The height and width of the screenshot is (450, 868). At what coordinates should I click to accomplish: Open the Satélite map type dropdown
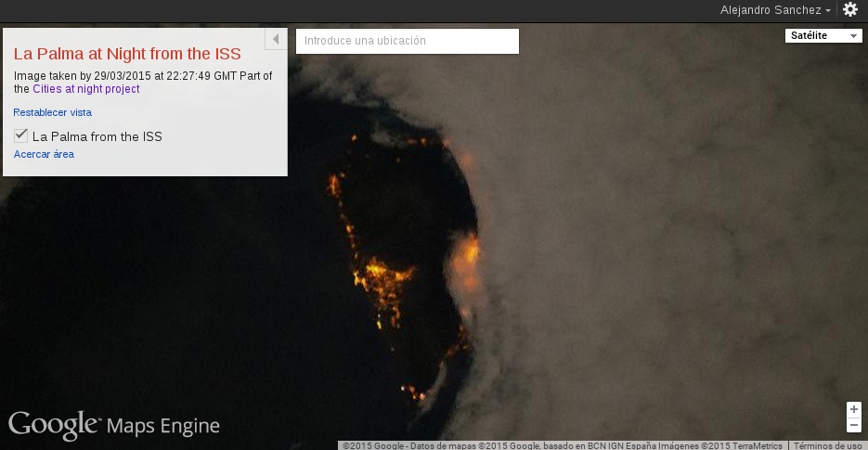[x=823, y=35]
